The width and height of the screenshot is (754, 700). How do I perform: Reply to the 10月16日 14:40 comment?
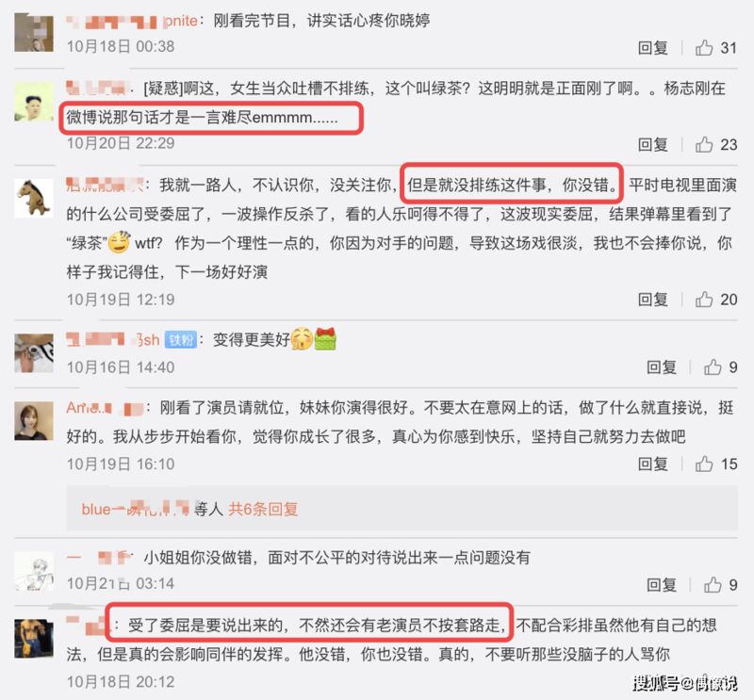(x=662, y=367)
